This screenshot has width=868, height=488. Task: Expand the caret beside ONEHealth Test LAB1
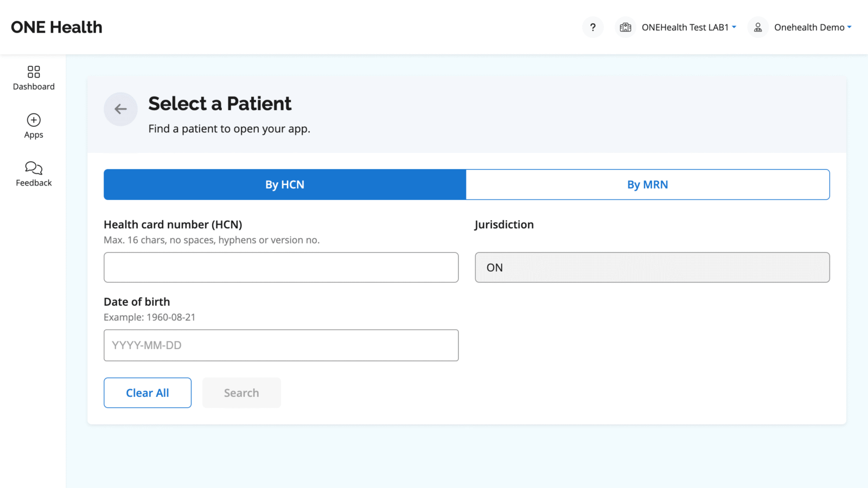[734, 27]
